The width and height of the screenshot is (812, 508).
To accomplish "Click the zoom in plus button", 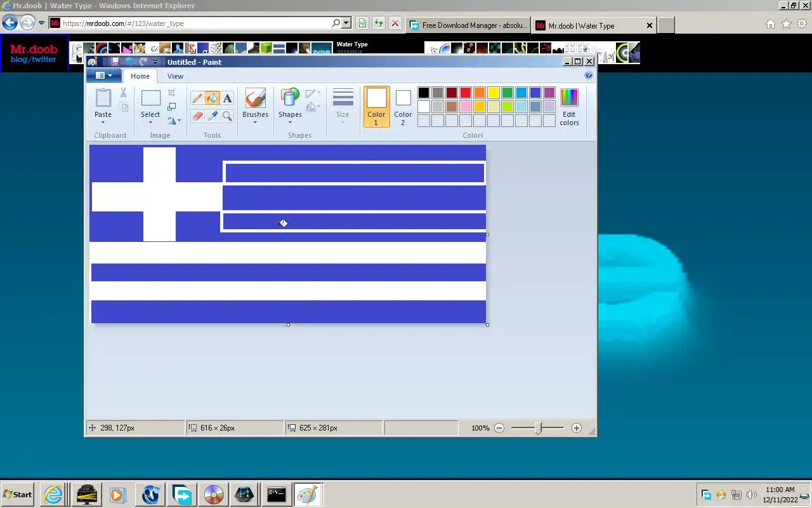I will point(576,428).
